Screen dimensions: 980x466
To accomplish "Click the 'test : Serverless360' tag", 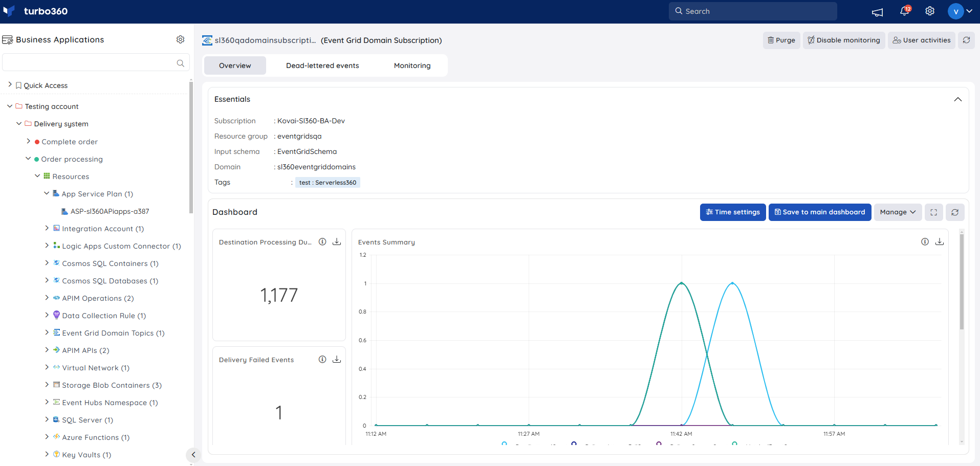I will click(x=328, y=183).
